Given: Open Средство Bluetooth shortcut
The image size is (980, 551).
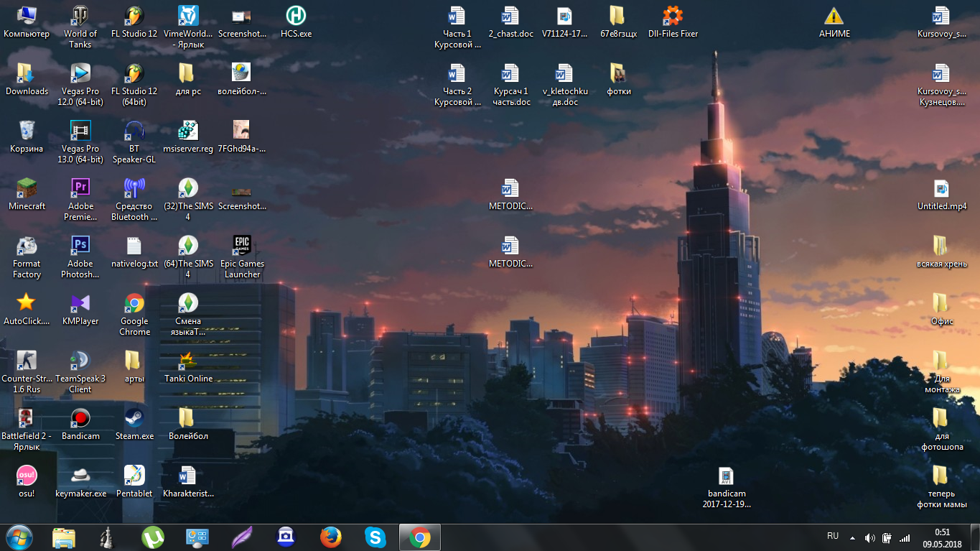Looking at the screenshot, I should pyautogui.click(x=134, y=199).
